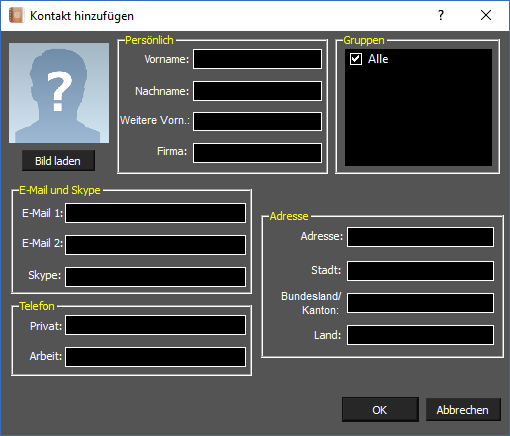Confirm with the OK button

[x=380, y=409]
